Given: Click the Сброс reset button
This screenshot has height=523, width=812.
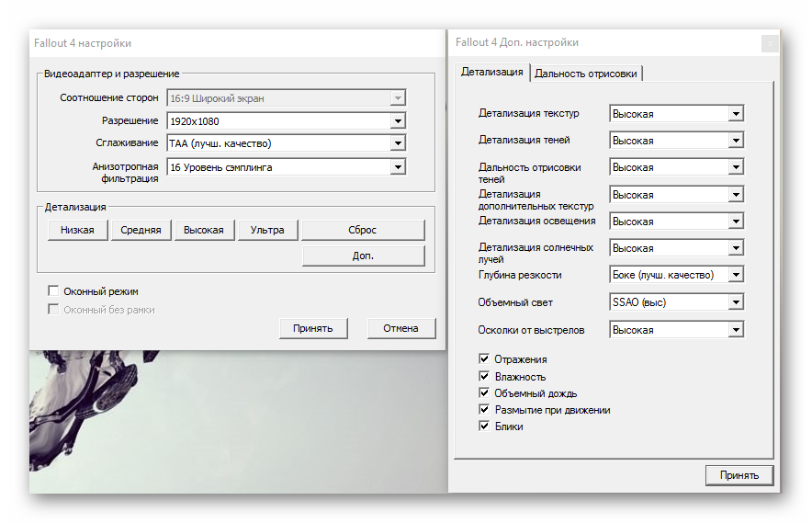Looking at the screenshot, I should (x=363, y=230).
